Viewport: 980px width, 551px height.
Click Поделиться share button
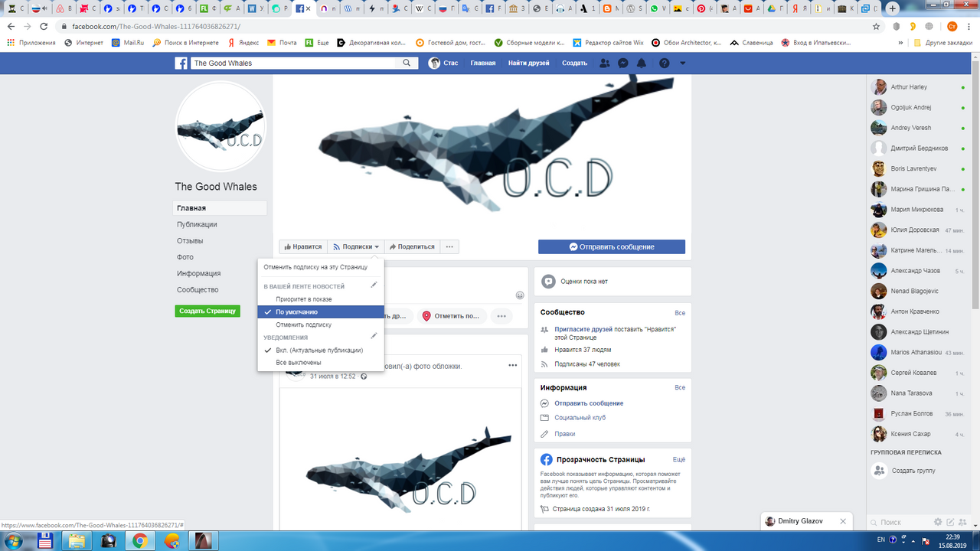(x=411, y=246)
